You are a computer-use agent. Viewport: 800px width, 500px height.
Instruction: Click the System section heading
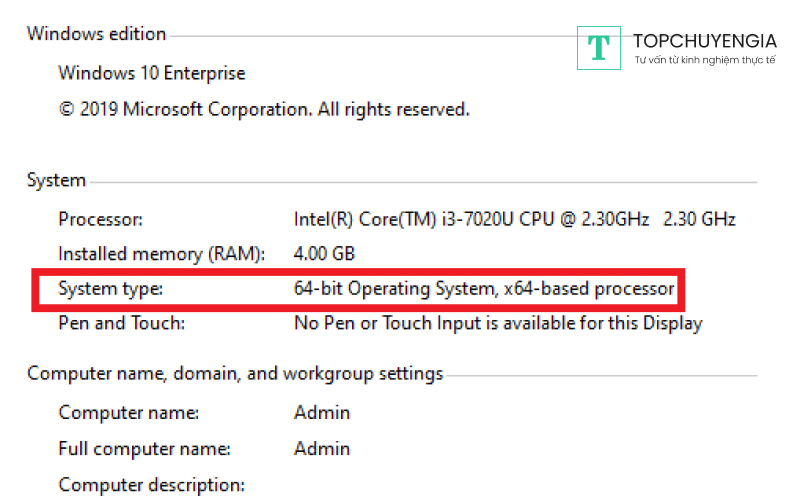coord(56,181)
